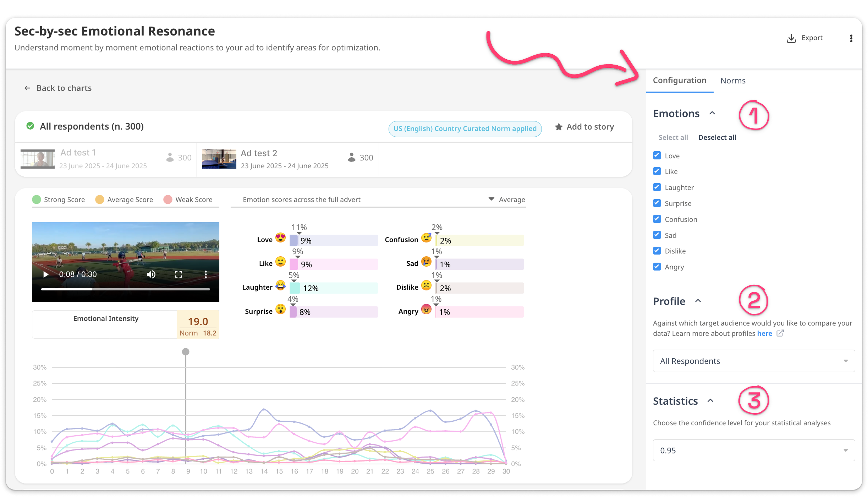
Task: Open the All Respondents profile dropdown
Action: coord(754,361)
